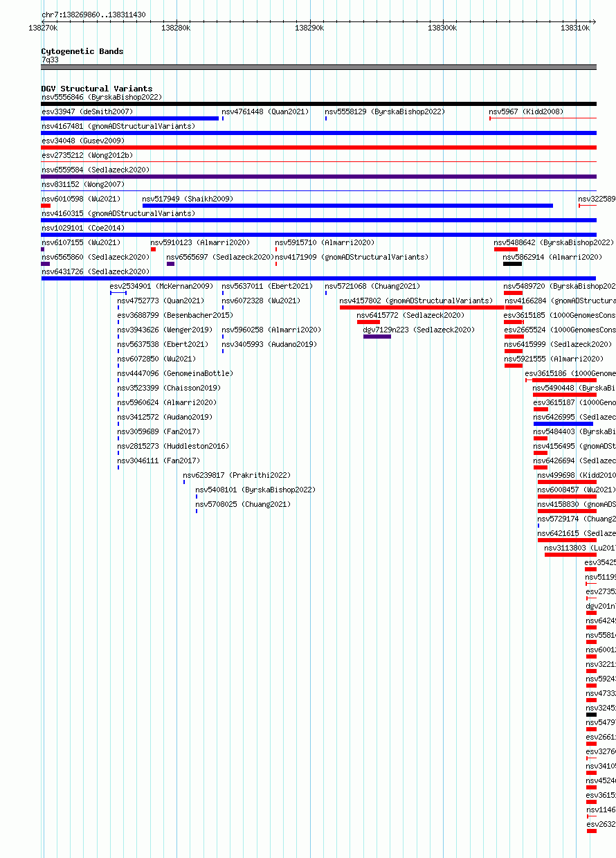This screenshot has width=616, height=858.
Task: Select nsv4167481 (gnomADStructuralVariants) label
Action: coord(118,127)
